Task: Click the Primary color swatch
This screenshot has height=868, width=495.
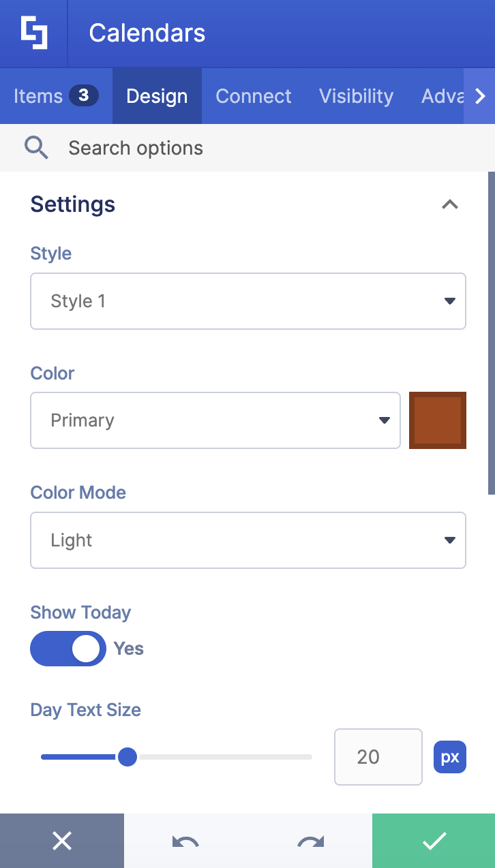Action: pos(437,420)
